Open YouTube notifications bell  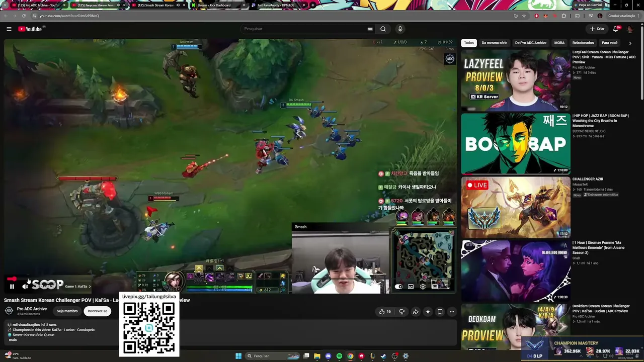pos(616,29)
